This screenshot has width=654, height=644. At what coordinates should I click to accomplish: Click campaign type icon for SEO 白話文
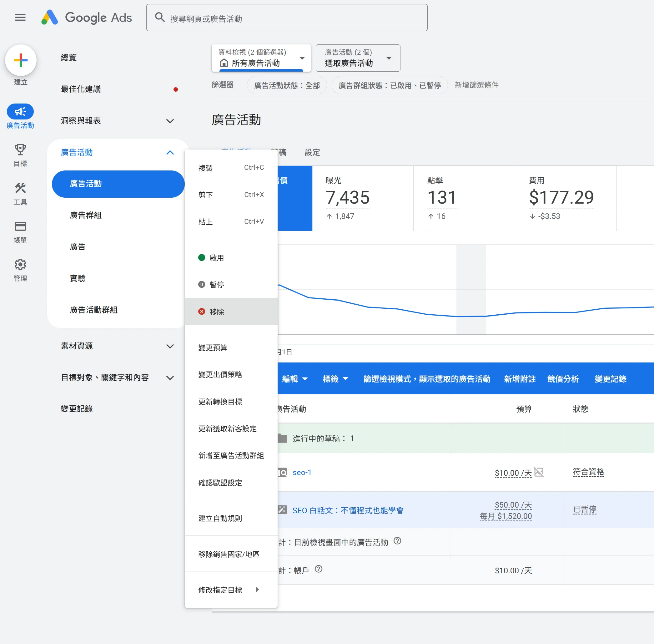click(282, 510)
